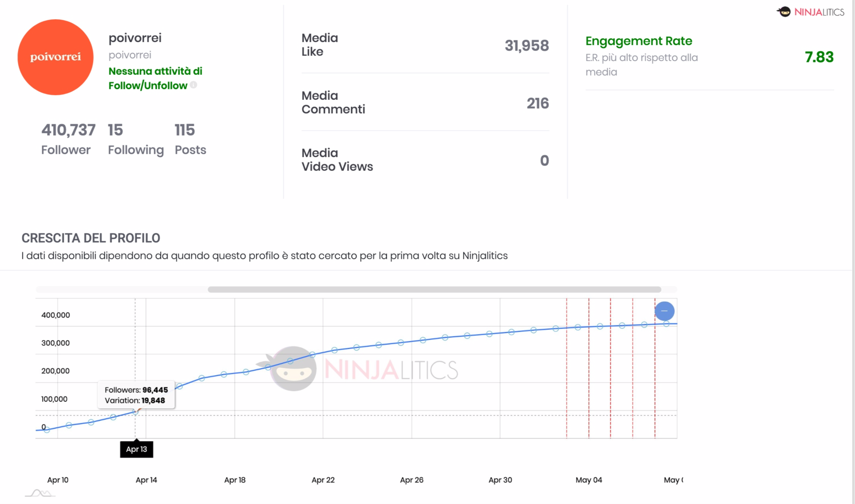Screen dimensions: 855x504
Task: Click the Media Commenti label
Action: (x=333, y=102)
